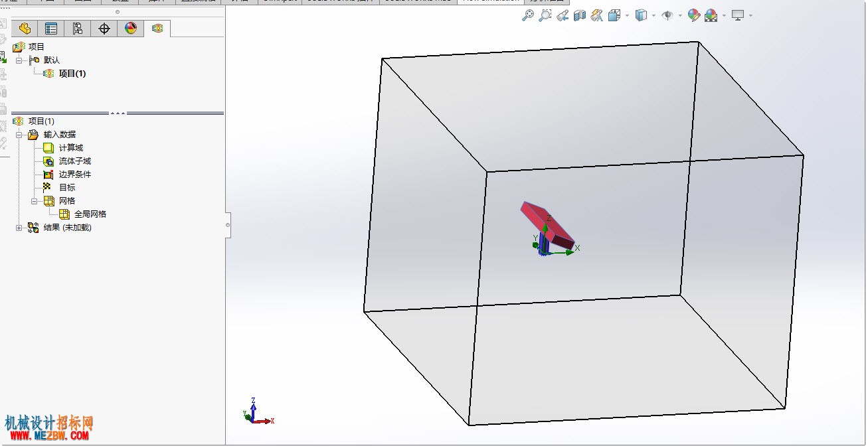The image size is (868, 448).
Task: Switch to the DisplayManager color ball tab
Action: tap(130, 29)
